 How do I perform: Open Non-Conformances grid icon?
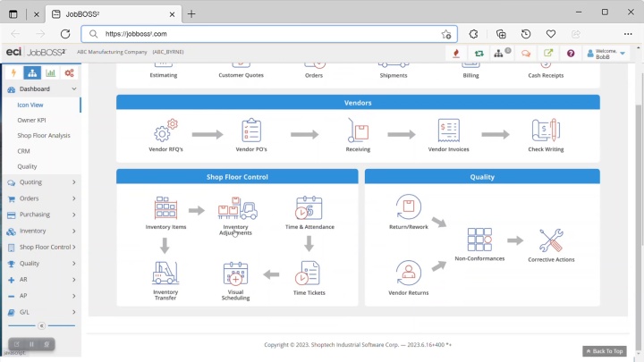pyautogui.click(x=479, y=240)
